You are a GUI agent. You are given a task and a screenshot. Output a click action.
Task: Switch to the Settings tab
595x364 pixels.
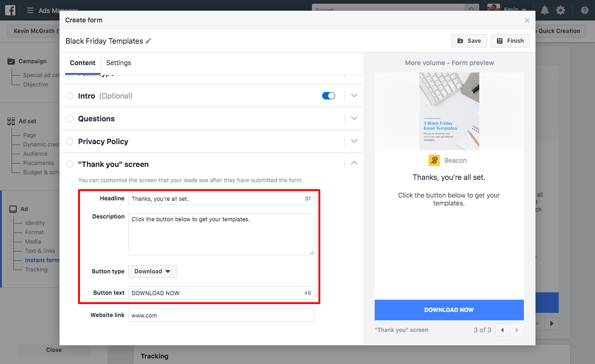coord(119,63)
